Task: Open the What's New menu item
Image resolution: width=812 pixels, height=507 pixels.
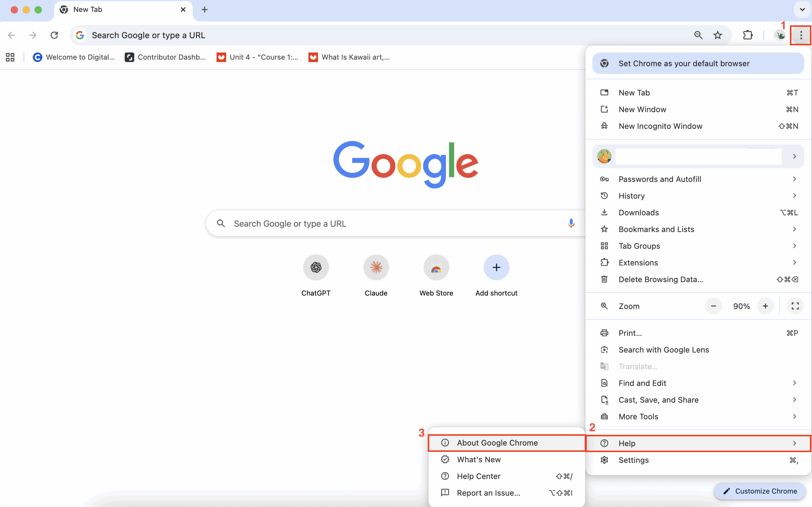Action: pyautogui.click(x=479, y=459)
